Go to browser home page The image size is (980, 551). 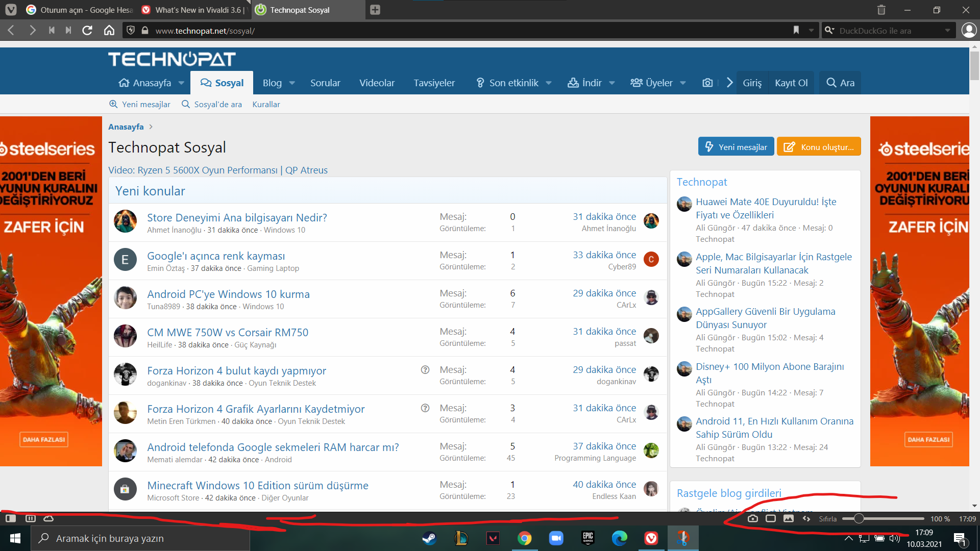coord(109,31)
